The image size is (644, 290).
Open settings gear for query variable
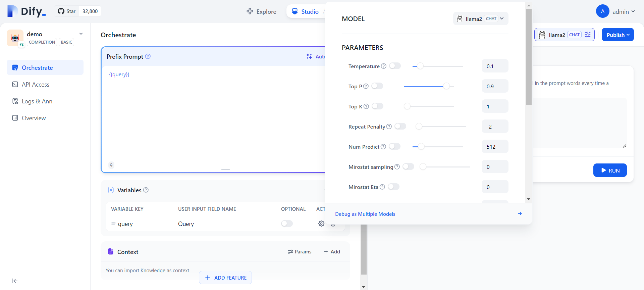coord(321,224)
